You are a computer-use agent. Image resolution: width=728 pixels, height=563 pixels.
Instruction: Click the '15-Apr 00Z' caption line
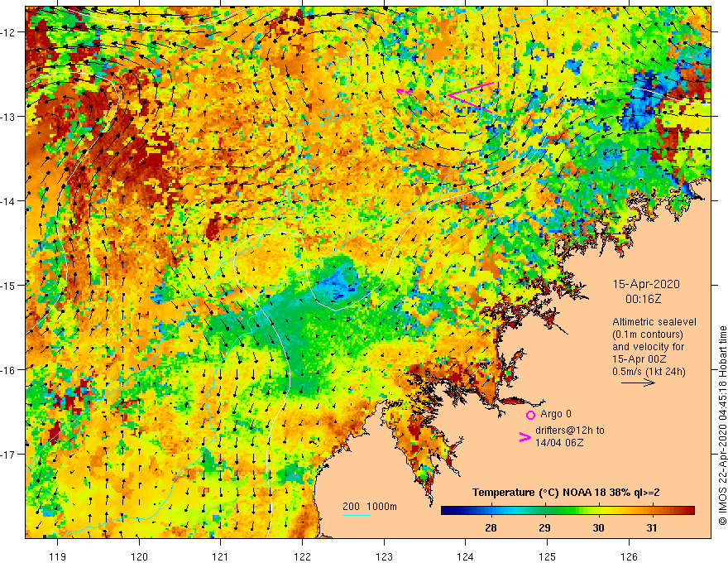(x=639, y=359)
